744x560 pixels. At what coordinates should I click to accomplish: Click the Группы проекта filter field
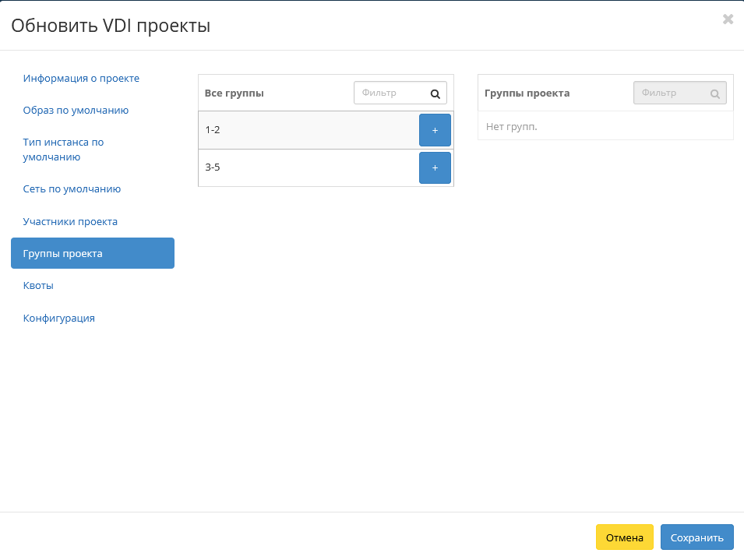pos(672,93)
